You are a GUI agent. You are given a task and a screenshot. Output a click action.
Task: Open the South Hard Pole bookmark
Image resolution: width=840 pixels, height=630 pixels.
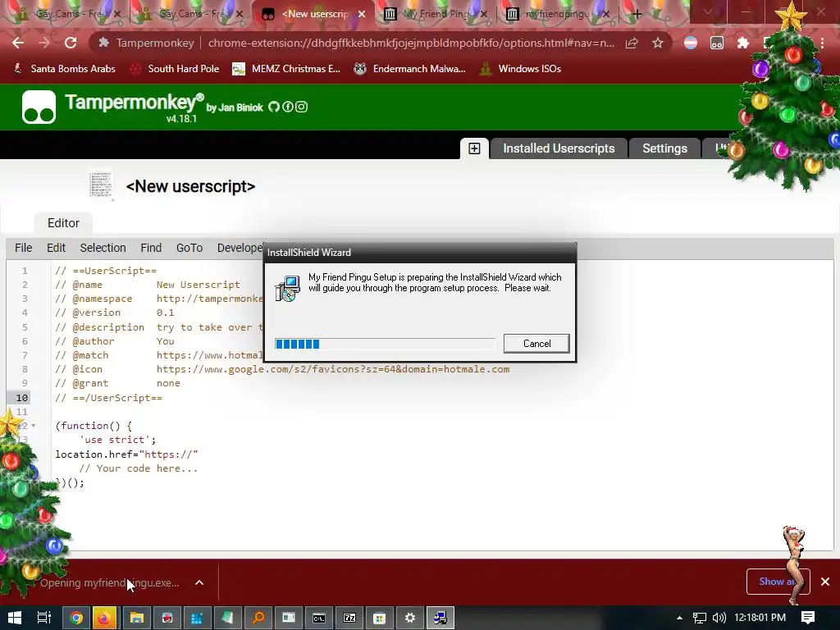[x=175, y=69]
